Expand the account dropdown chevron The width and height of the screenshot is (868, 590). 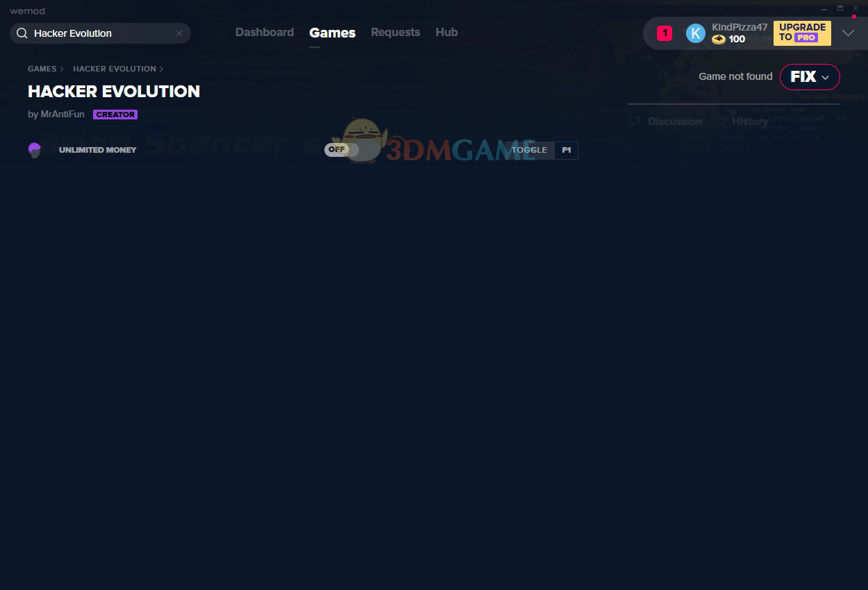coord(848,33)
